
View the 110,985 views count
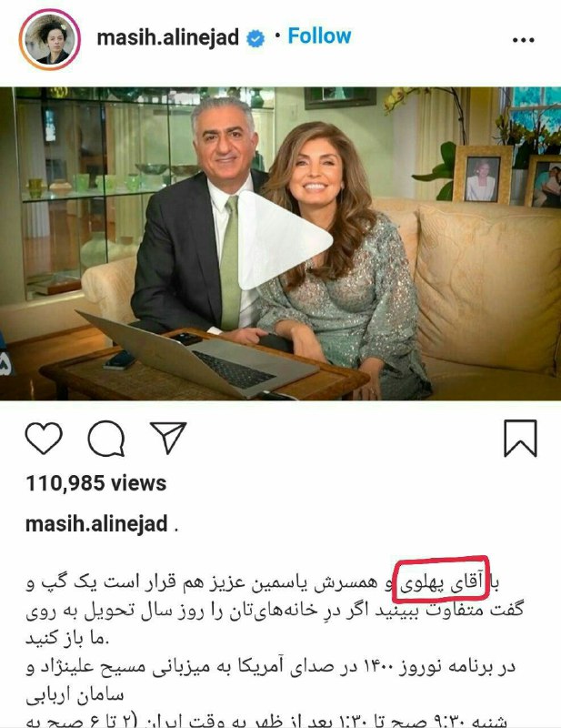click(x=96, y=483)
